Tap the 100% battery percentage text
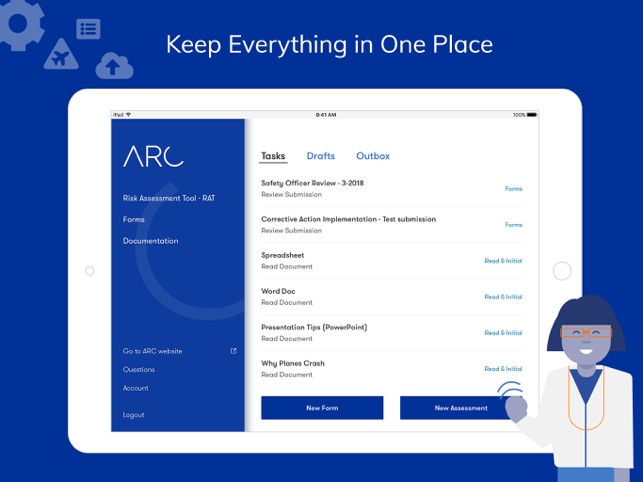The image size is (643, 482). pos(519,115)
